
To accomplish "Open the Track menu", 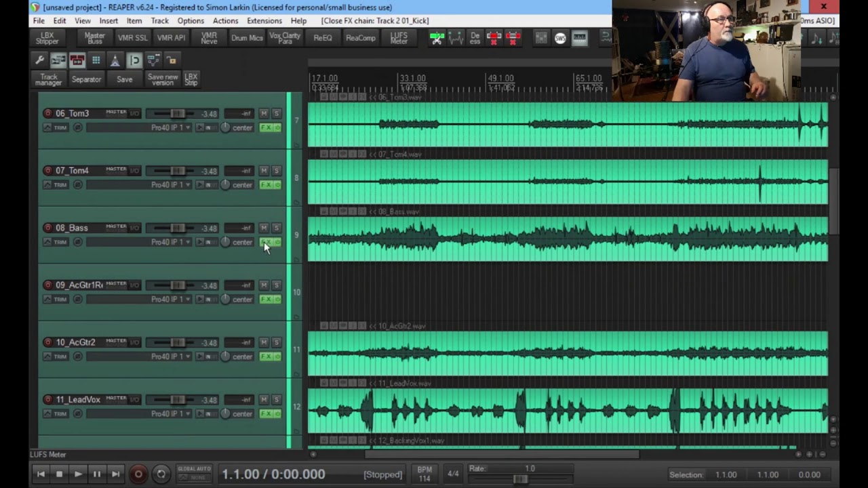I will [x=159, y=20].
